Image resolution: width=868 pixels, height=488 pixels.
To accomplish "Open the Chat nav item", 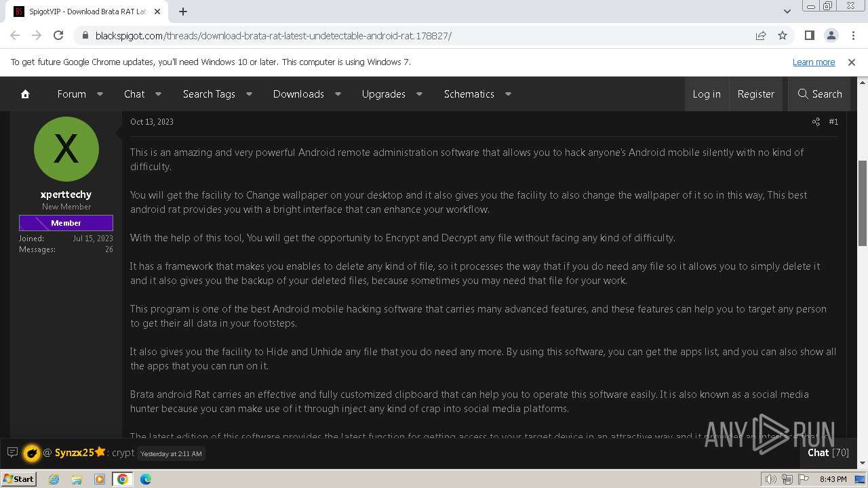I will point(134,94).
